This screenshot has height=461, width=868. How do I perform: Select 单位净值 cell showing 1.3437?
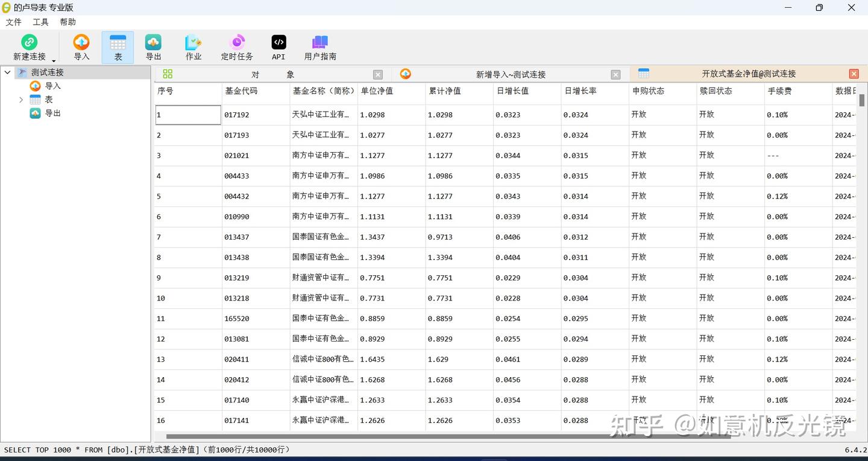point(392,237)
